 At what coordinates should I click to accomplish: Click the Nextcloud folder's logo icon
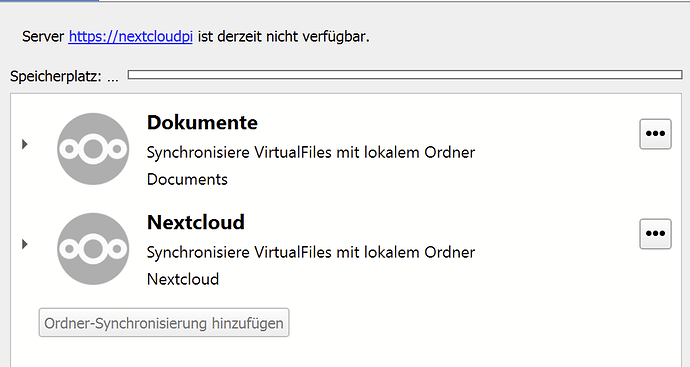[93, 249]
